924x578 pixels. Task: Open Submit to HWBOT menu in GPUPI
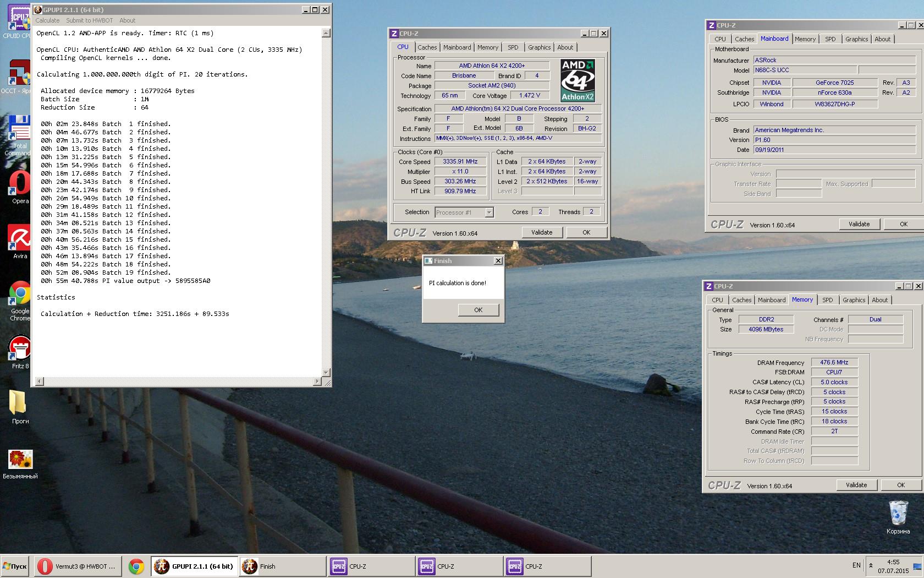click(x=89, y=20)
